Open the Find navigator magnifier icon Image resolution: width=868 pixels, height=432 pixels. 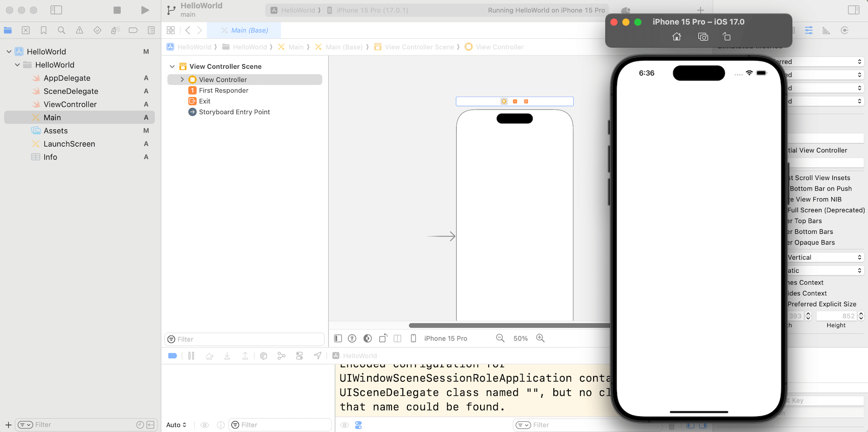click(61, 30)
